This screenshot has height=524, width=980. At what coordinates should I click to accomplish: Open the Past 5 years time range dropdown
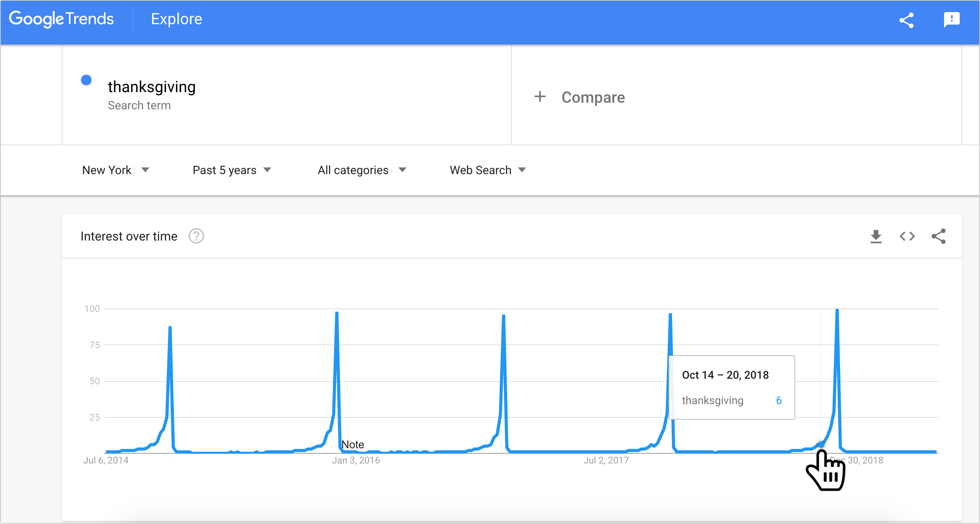coord(232,170)
